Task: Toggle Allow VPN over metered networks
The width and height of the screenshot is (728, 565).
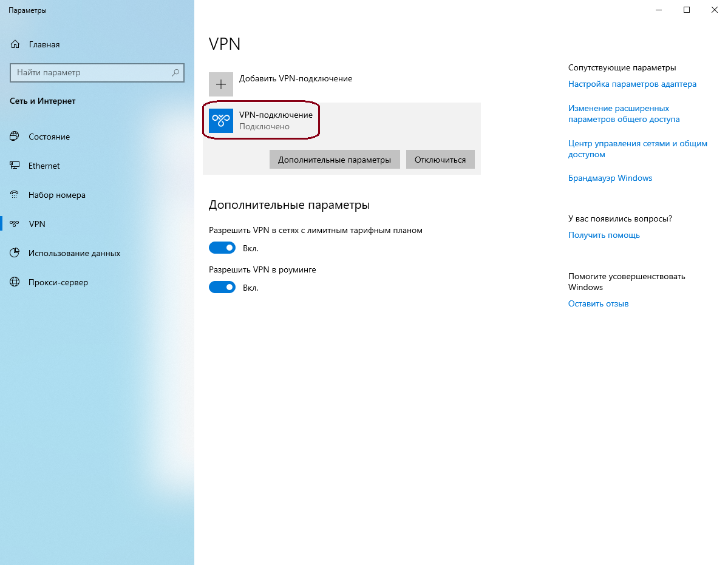Action: 222,248
